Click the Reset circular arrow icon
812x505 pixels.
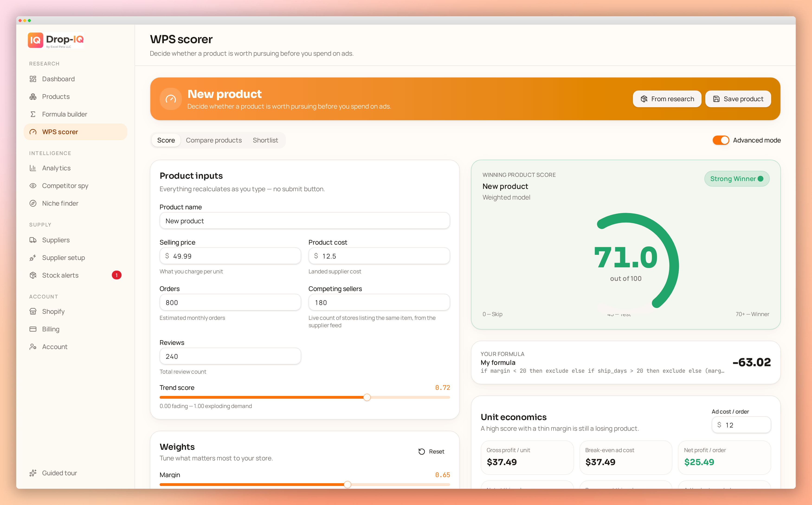(422, 452)
